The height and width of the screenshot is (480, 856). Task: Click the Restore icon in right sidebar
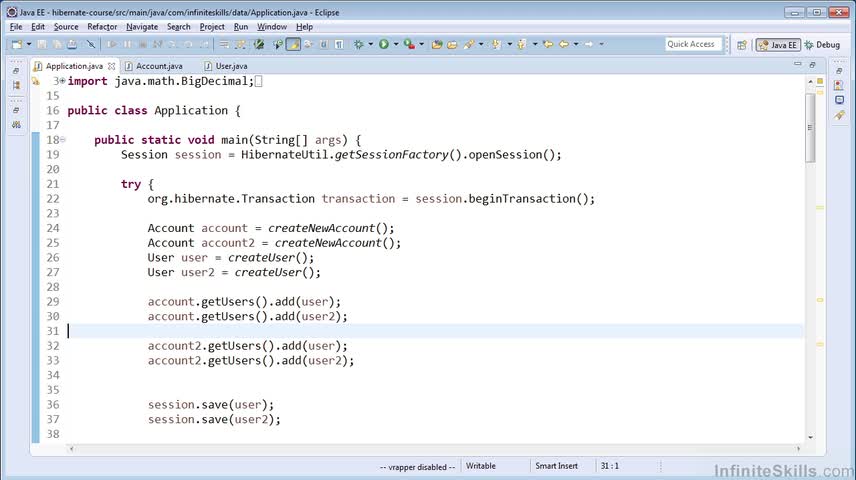click(839, 71)
